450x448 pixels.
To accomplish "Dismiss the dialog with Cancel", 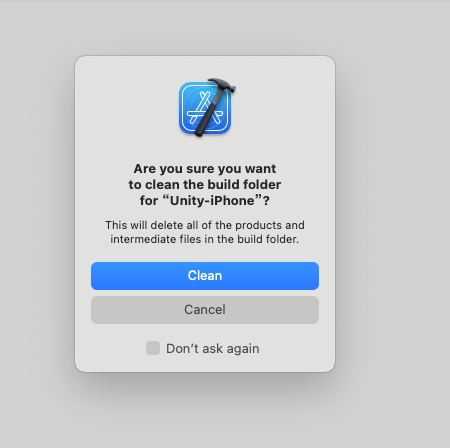I will pyautogui.click(x=205, y=310).
